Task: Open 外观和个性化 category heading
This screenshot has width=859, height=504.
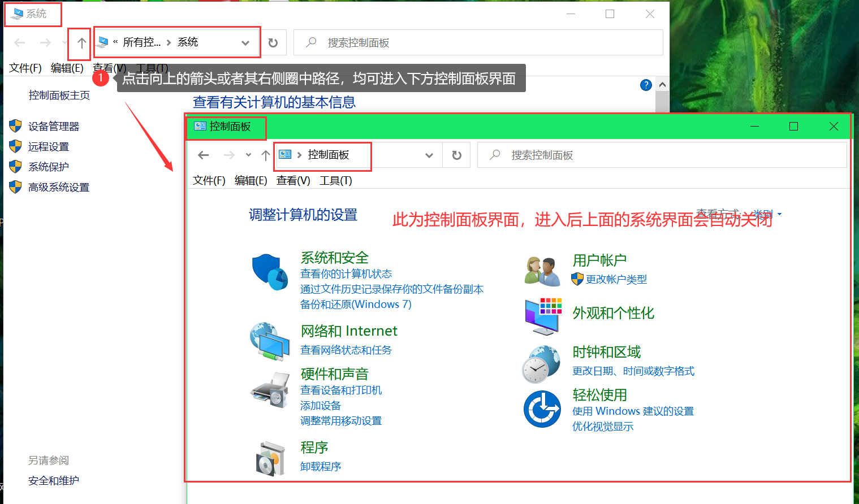Action: pos(614,312)
